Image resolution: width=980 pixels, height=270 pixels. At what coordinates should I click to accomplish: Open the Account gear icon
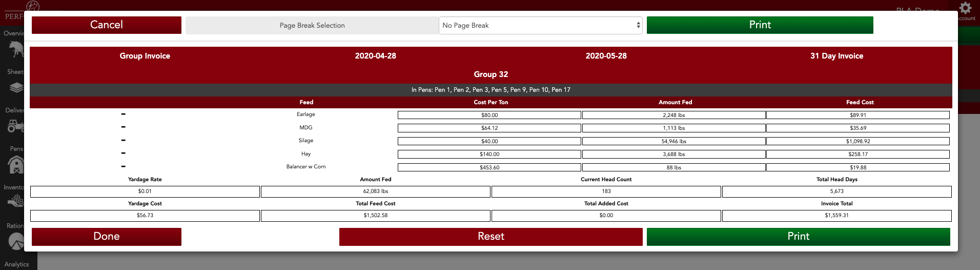[966, 8]
